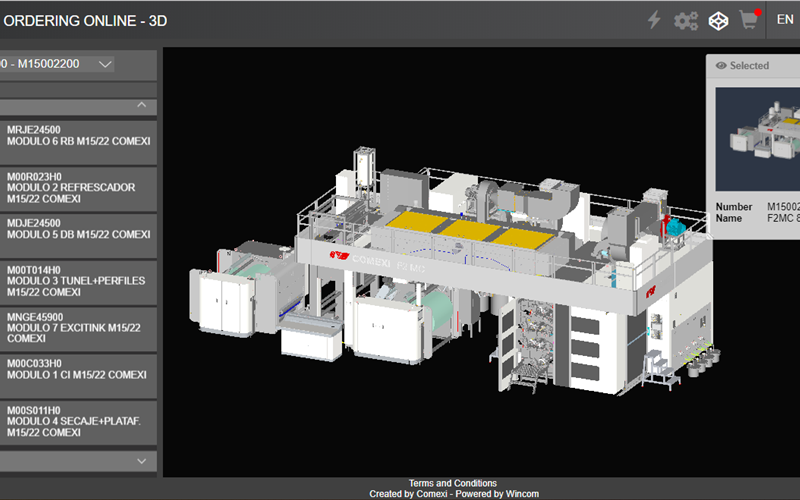Select M00S011H0 Modulo 4 Secaje+Plataf.
This screenshot has width=800, height=500.
click(78, 421)
